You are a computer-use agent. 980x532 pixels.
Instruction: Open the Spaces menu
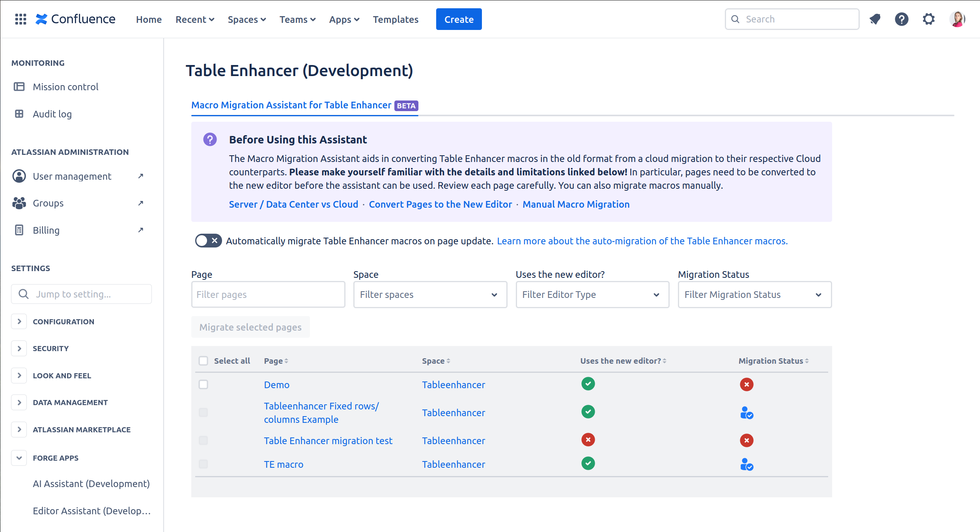click(x=246, y=19)
